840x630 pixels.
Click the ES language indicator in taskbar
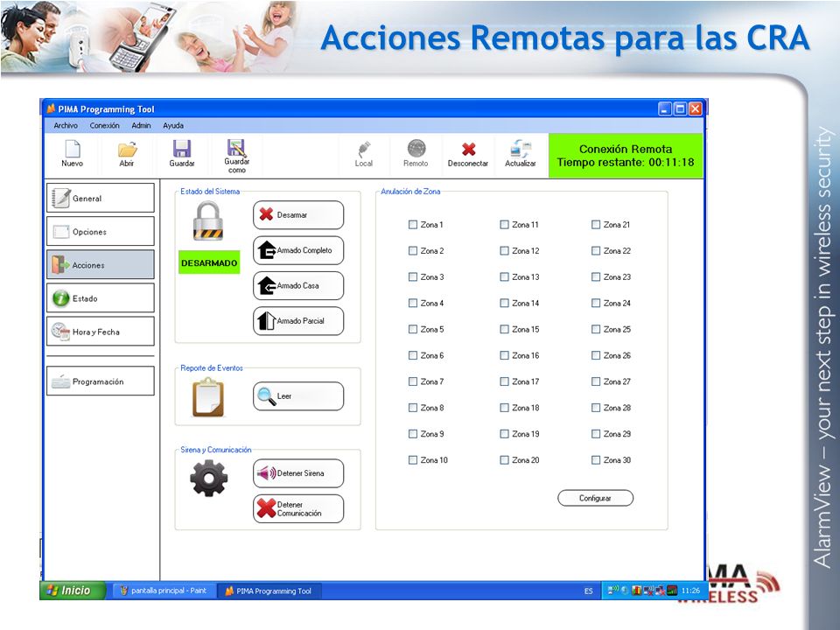click(x=588, y=591)
